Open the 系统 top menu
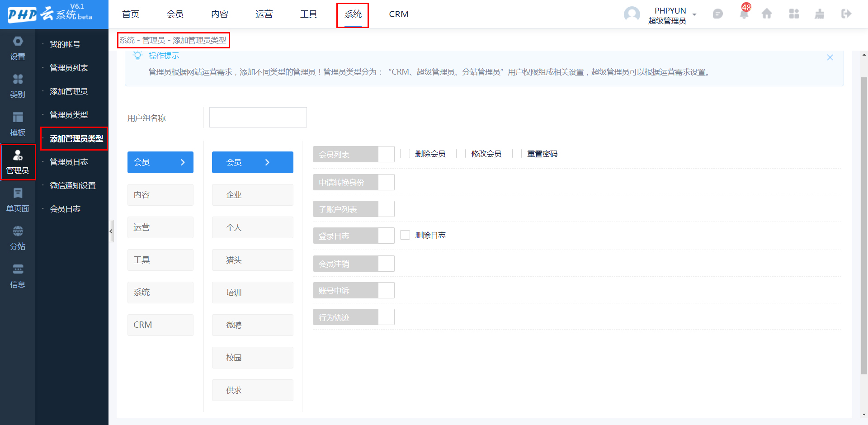The image size is (868, 425). pyautogui.click(x=353, y=14)
